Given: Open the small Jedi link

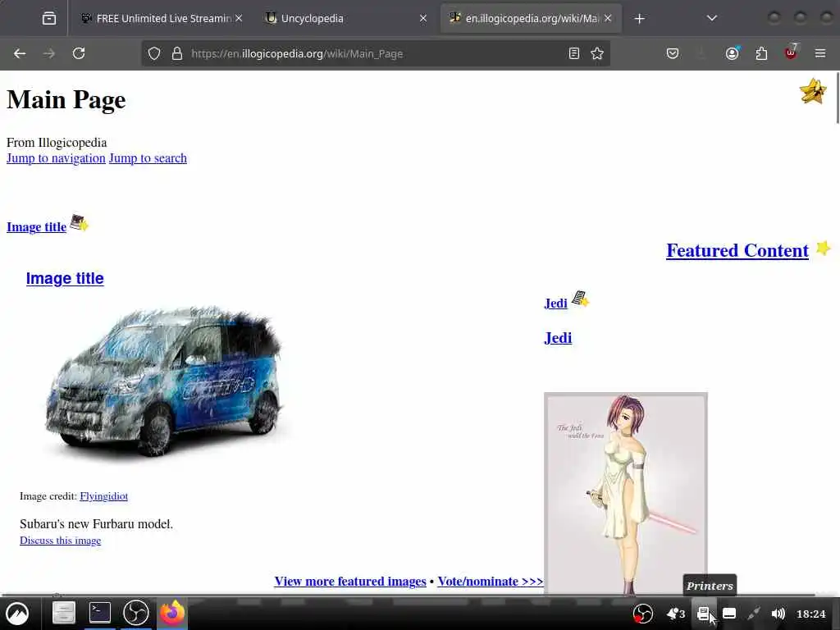Looking at the screenshot, I should [555, 304].
